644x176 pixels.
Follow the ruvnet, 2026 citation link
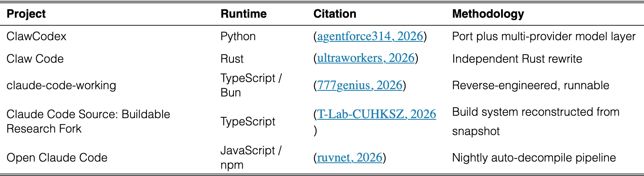pos(349,158)
